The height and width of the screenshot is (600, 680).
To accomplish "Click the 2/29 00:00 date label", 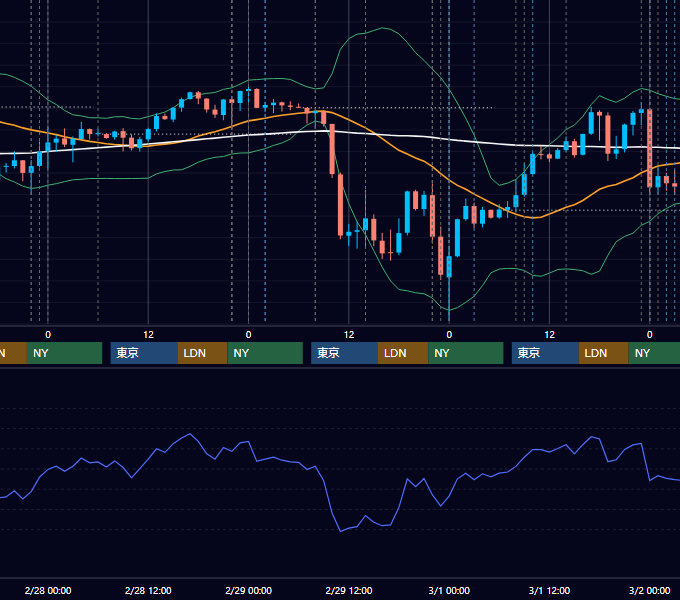I will (248, 590).
